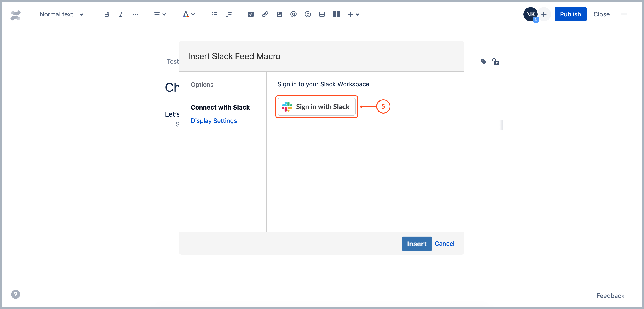This screenshot has width=644, height=309.
Task: Open the Normal text style dropdown
Action: tap(62, 14)
